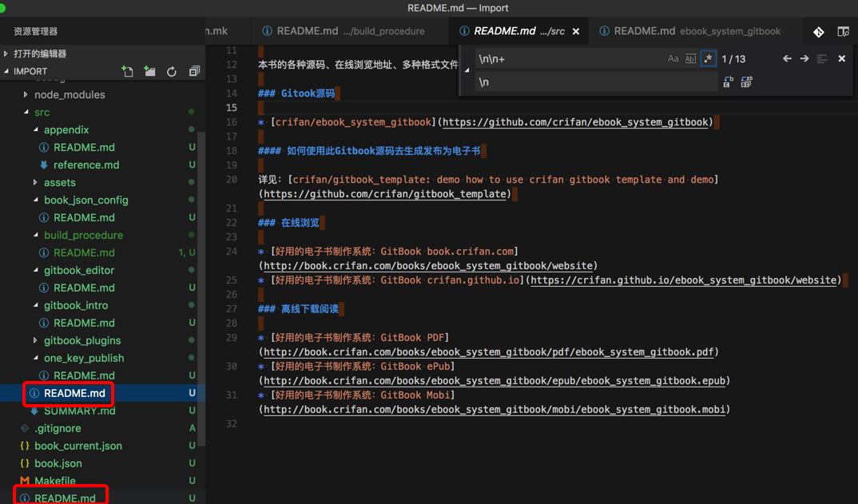Image resolution: width=858 pixels, height=504 pixels.
Task: Open the split editor icon top right
Action: (x=843, y=30)
